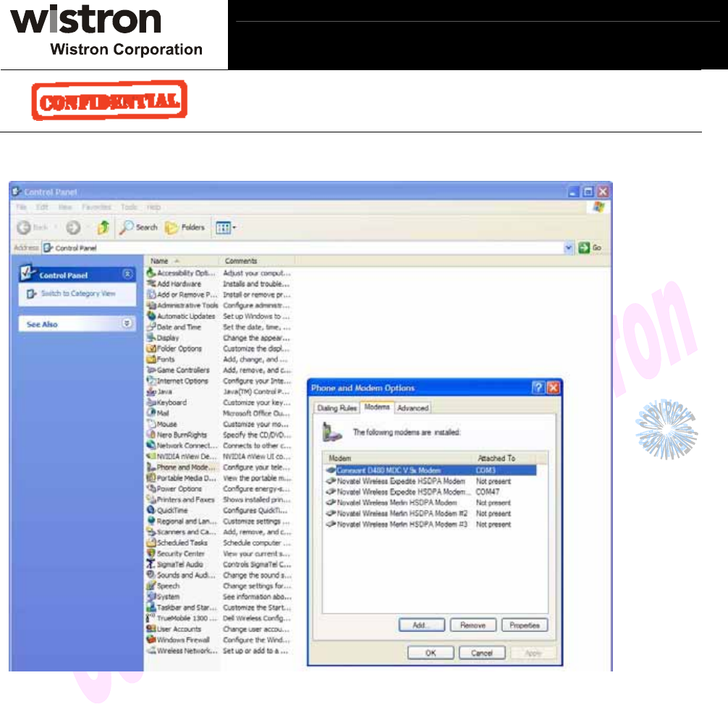This screenshot has width=728, height=704.
Task: Sort by the Name column header
Action: click(x=182, y=260)
